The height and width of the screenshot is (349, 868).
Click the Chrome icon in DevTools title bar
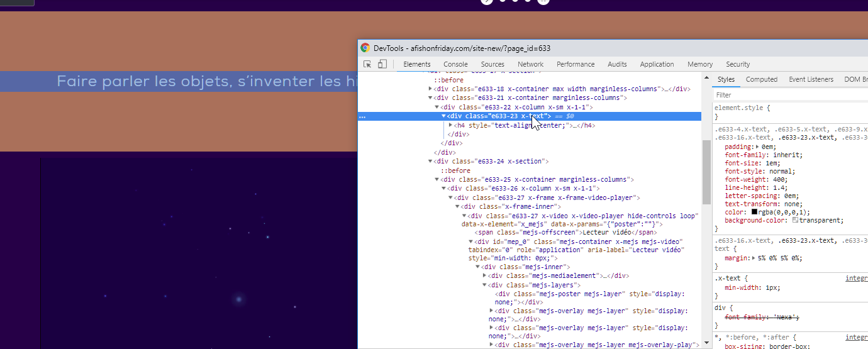[365, 48]
